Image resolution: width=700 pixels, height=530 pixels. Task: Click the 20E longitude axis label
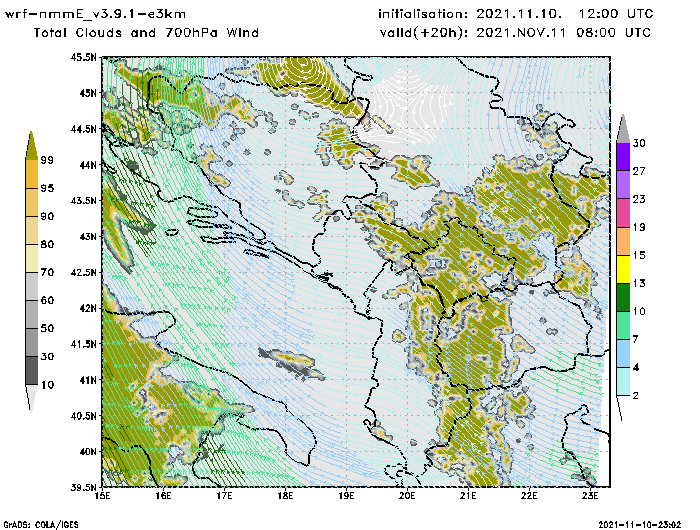(x=407, y=496)
